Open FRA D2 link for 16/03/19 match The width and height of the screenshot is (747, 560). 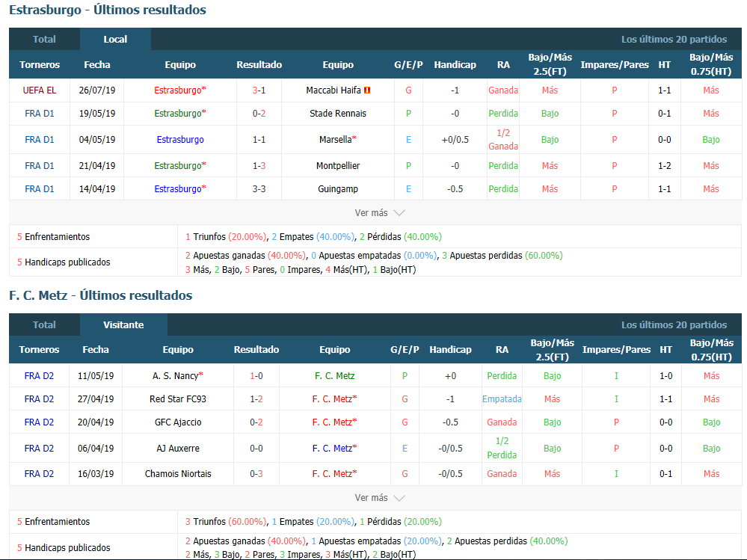(39, 474)
